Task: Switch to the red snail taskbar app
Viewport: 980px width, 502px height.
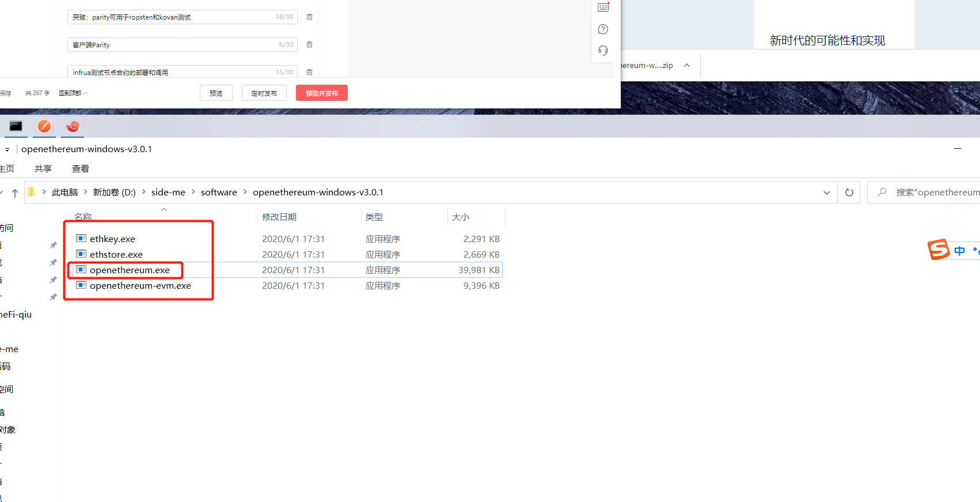Action: coord(73,126)
